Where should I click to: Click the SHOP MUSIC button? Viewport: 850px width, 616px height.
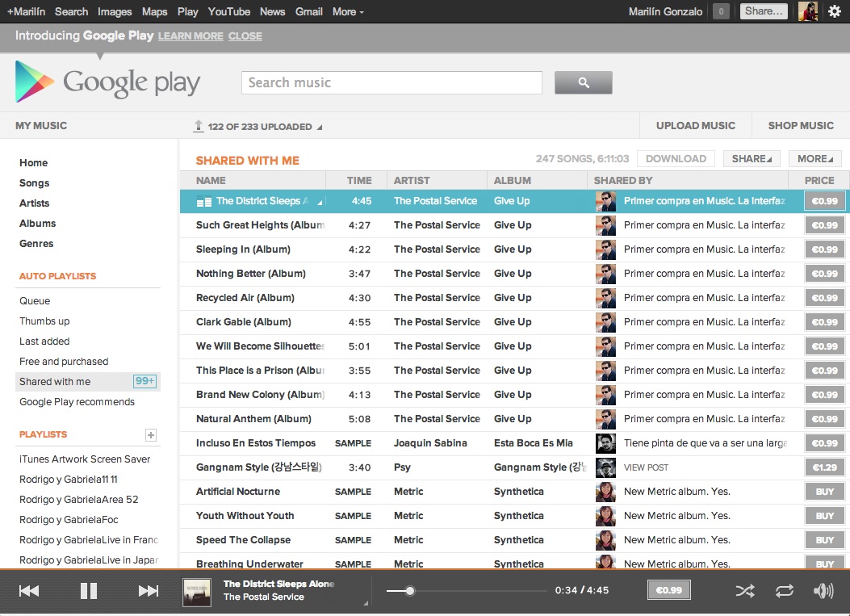[x=801, y=126]
